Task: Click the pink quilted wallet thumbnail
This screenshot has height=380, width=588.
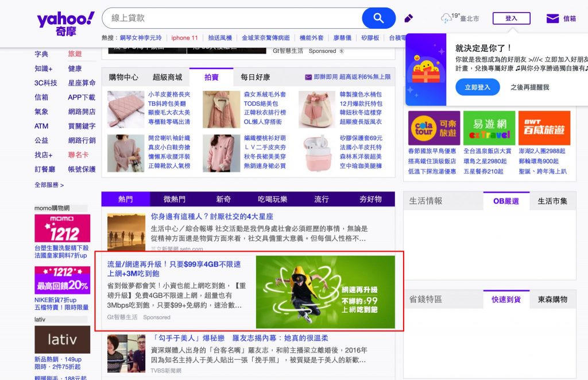Action: tap(126, 109)
